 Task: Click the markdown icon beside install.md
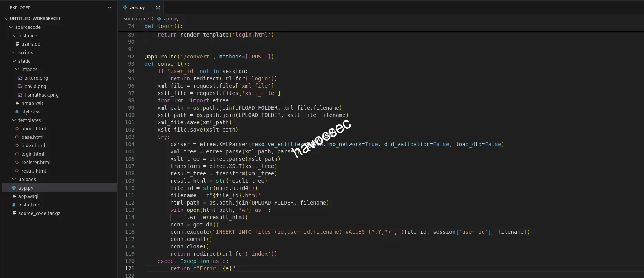14,205
